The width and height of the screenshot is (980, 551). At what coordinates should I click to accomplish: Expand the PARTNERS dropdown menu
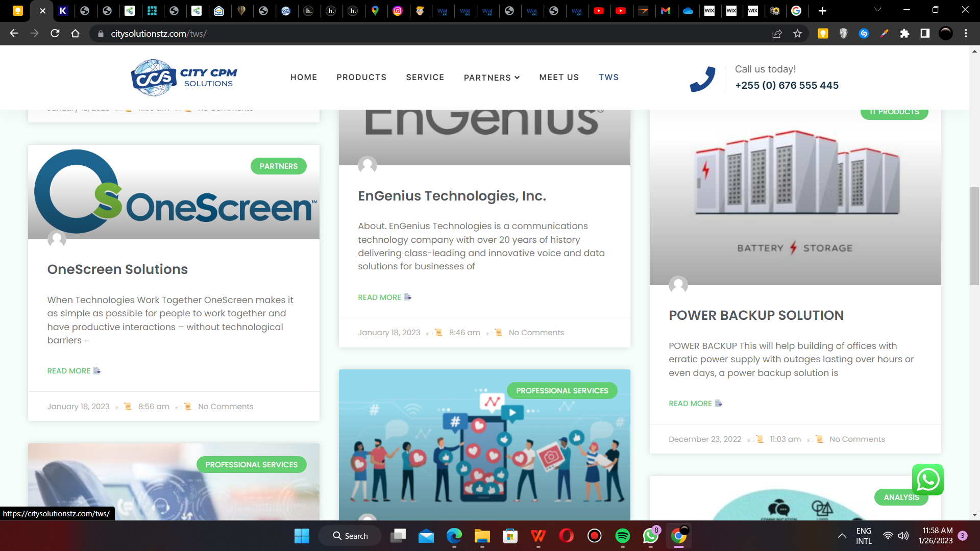coord(492,78)
